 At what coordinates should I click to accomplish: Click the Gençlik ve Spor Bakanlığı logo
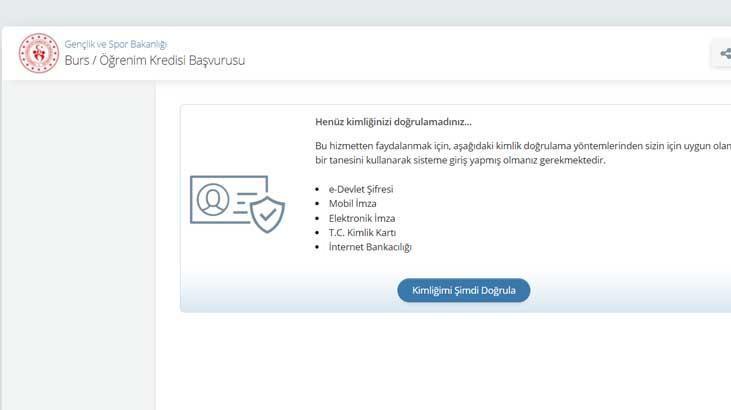[38, 53]
